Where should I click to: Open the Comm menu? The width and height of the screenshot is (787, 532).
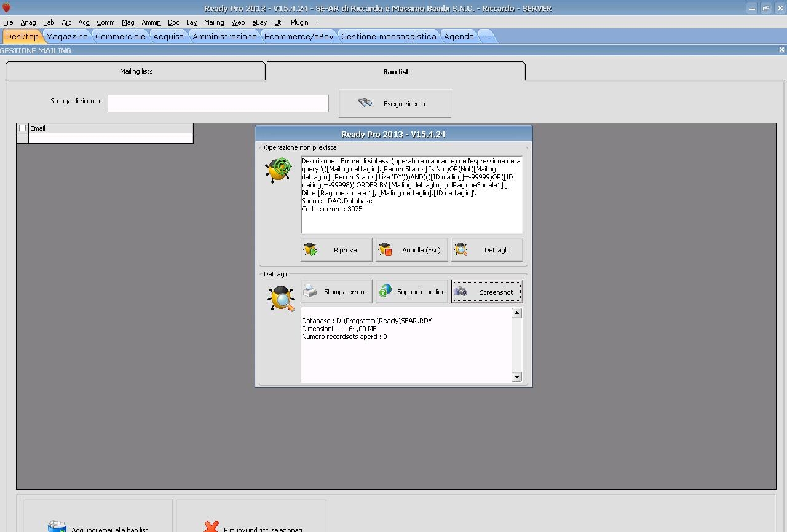[x=106, y=22]
